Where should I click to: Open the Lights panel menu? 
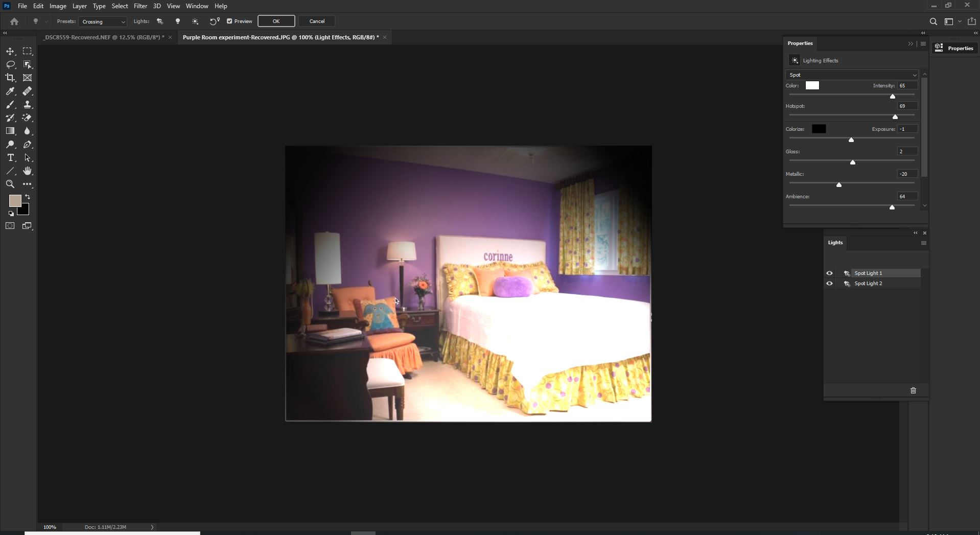(923, 243)
